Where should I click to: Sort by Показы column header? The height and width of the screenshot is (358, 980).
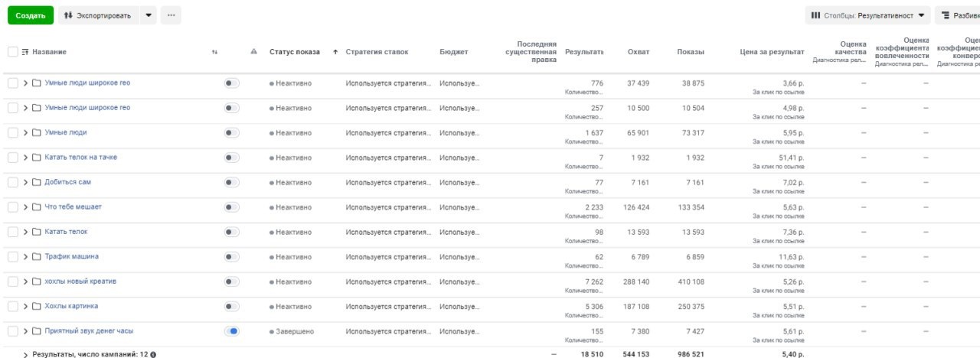click(x=691, y=52)
